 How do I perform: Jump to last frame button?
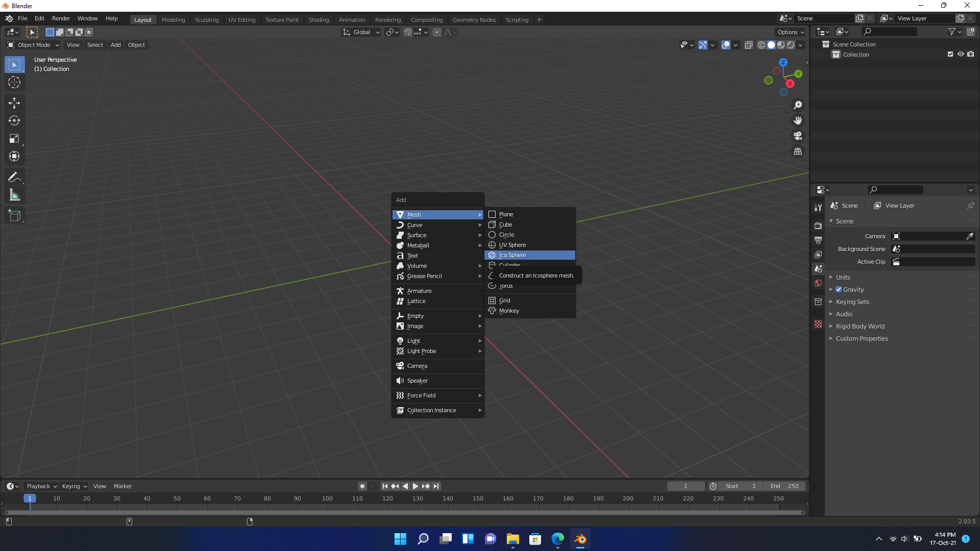436,486
